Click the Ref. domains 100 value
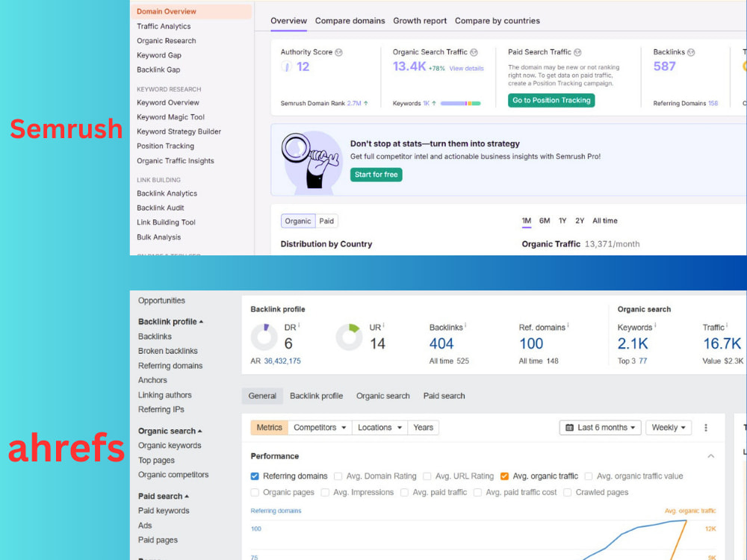This screenshot has width=747, height=560. [x=531, y=343]
